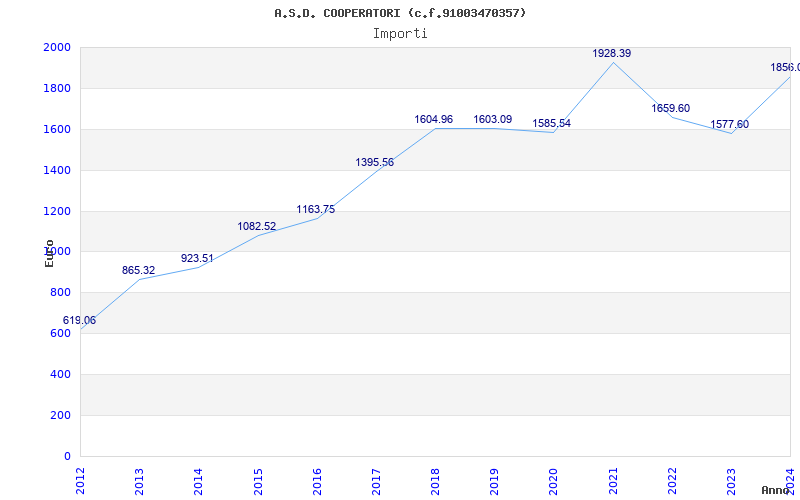This screenshot has height=500, width=800.
Task: Click the 1395.56 data label
Action: point(374,162)
